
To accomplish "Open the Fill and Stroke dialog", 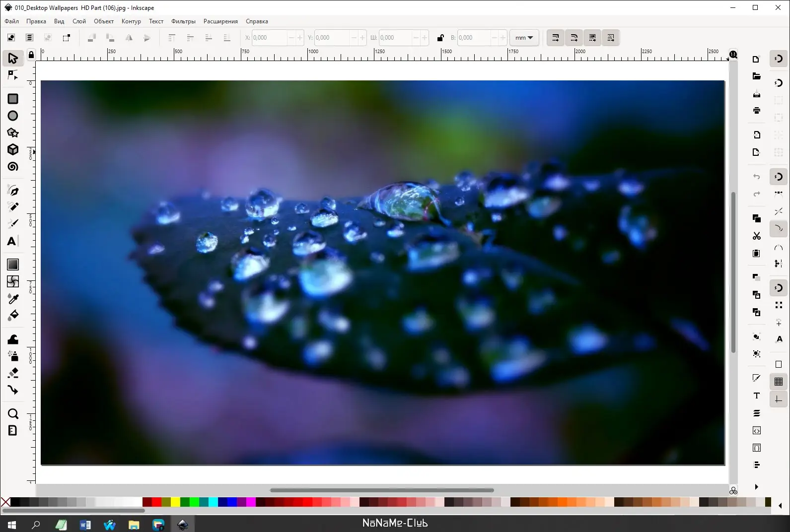I will point(756,378).
